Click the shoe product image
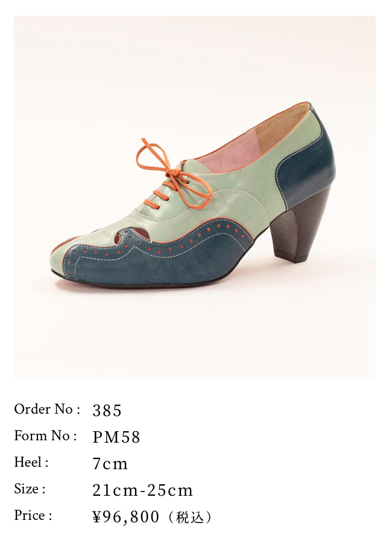Viewport: 392px width, 544px height. pyautogui.click(x=195, y=197)
